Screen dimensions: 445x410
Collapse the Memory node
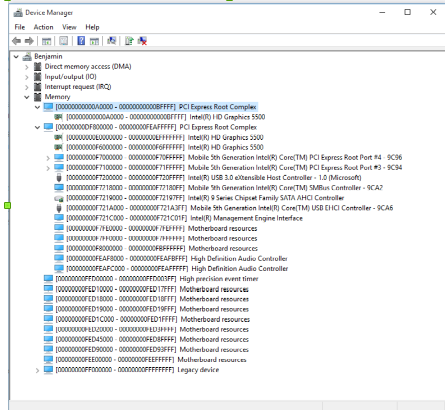(x=27, y=97)
